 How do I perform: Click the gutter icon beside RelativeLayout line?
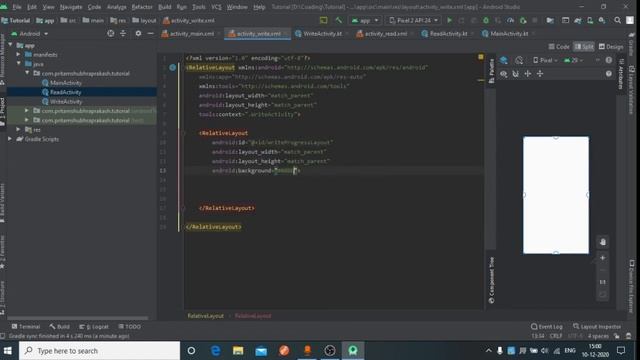point(172,67)
